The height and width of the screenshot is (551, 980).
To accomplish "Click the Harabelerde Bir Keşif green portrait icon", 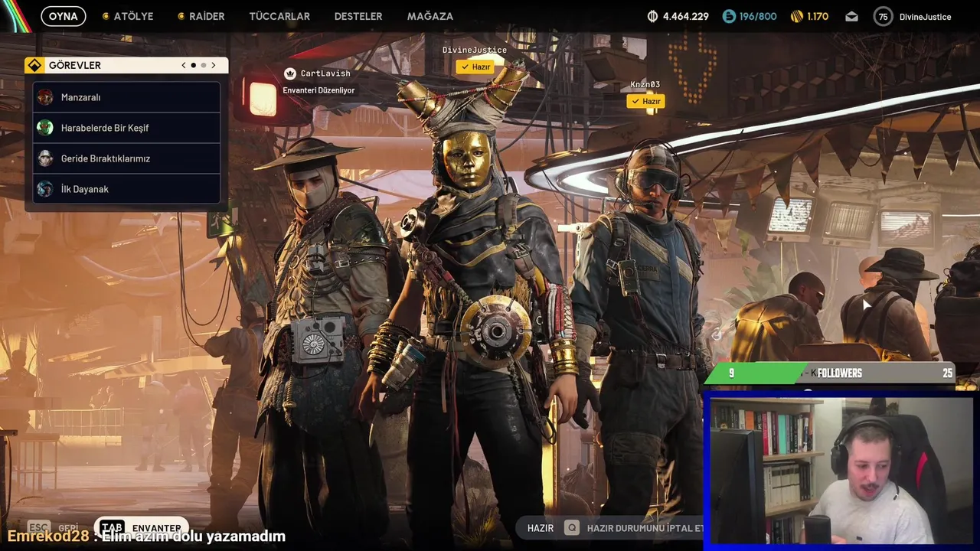I will 45,128.
